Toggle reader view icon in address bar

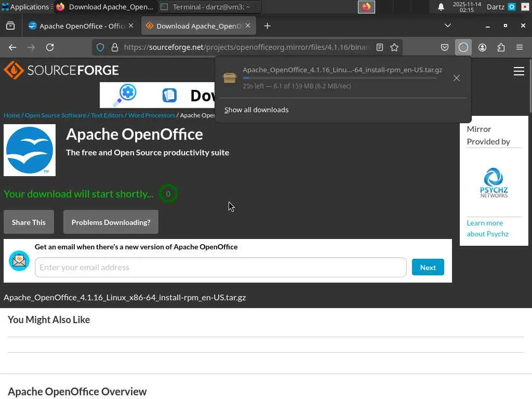380,47
